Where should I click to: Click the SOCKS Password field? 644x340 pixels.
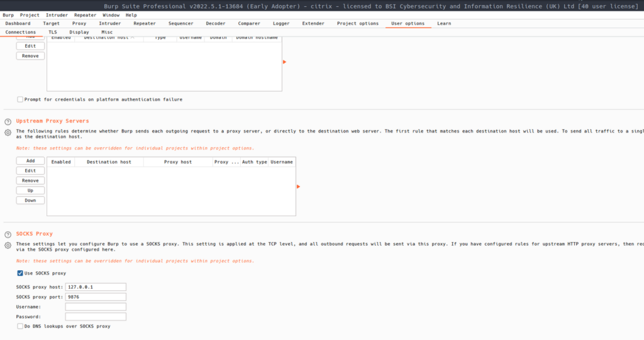pos(96,317)
